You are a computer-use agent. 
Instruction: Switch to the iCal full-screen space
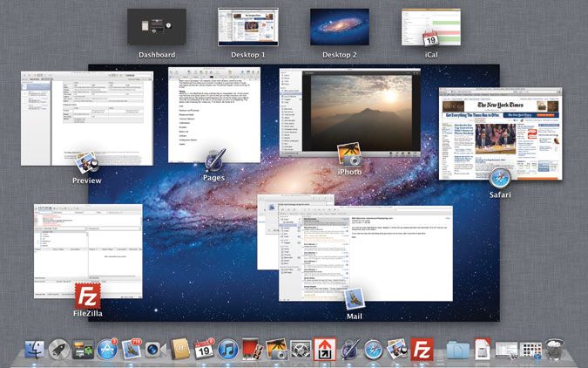[x=430, y=27]
